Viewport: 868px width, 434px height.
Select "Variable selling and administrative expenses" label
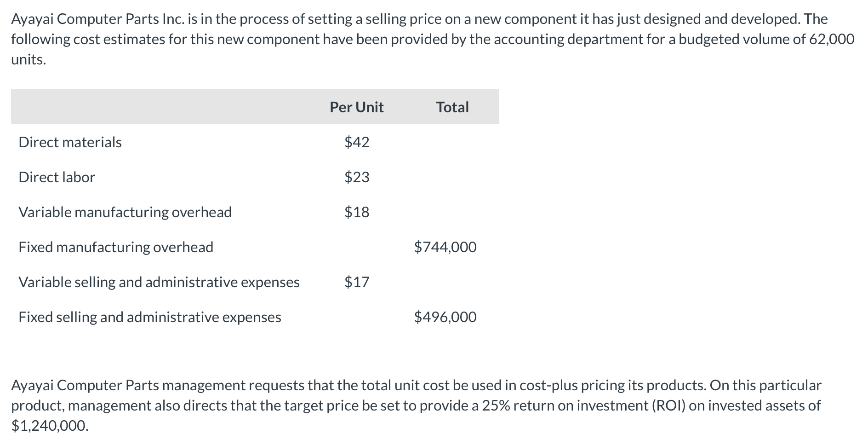point(159,282)
